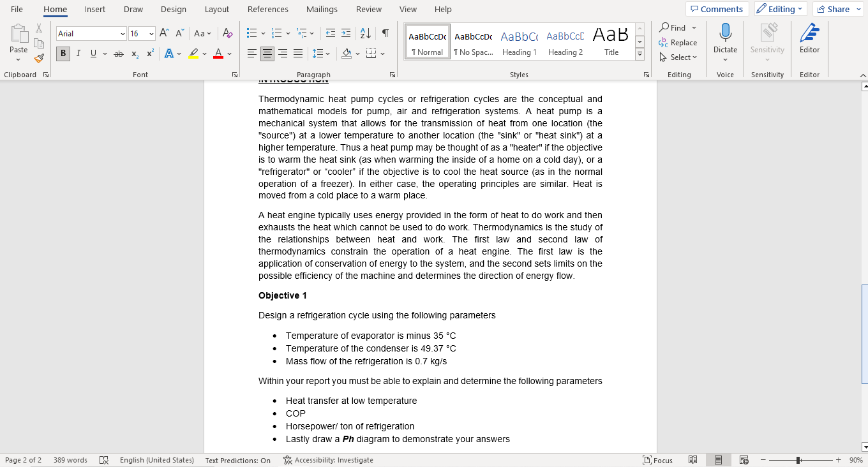Open the Dictate voice tool
Screen dimensions: 868x467
click(725, 38)
